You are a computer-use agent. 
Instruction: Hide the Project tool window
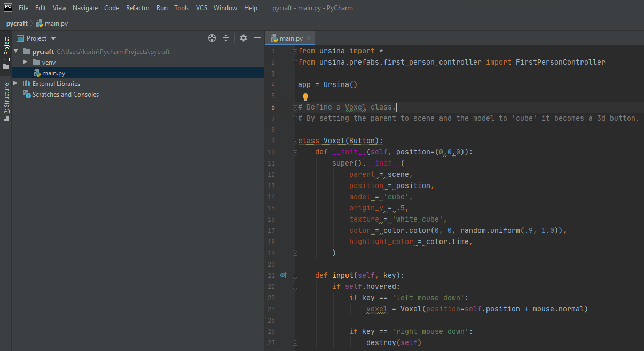click(x=257, y=38)
